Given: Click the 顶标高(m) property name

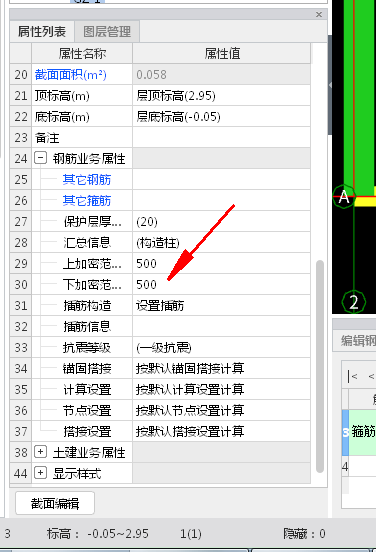Looking at the screenshot, I should tap(62, 96).
